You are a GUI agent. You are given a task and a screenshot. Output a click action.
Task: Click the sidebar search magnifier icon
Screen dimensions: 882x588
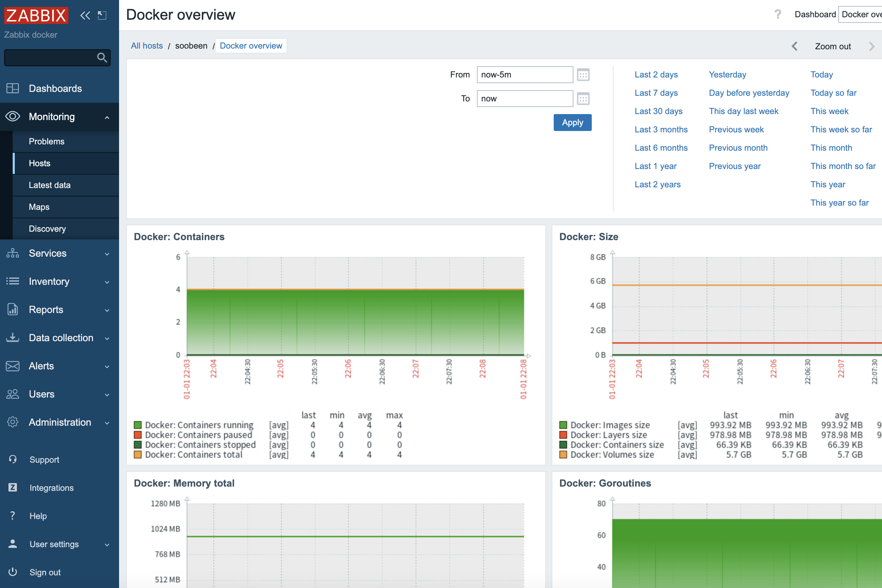tap(102, 57)
